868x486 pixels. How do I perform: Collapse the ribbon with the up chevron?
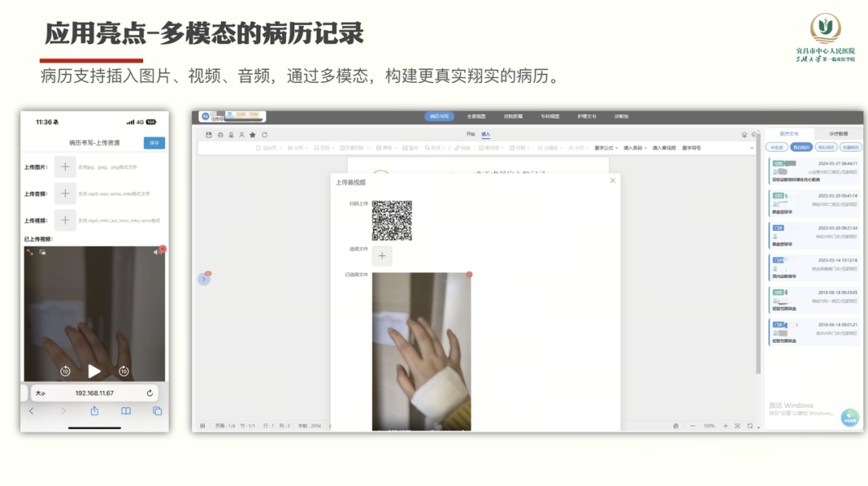[751, 148]
